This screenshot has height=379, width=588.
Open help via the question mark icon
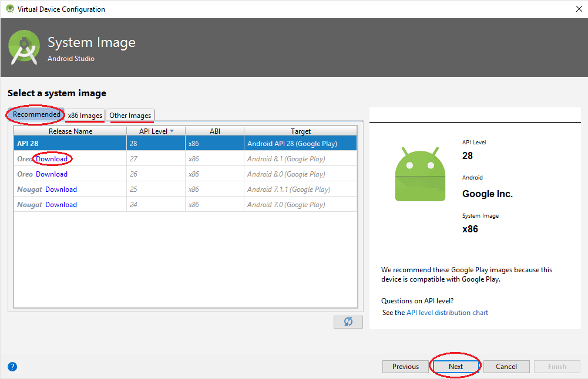(12, 367)
